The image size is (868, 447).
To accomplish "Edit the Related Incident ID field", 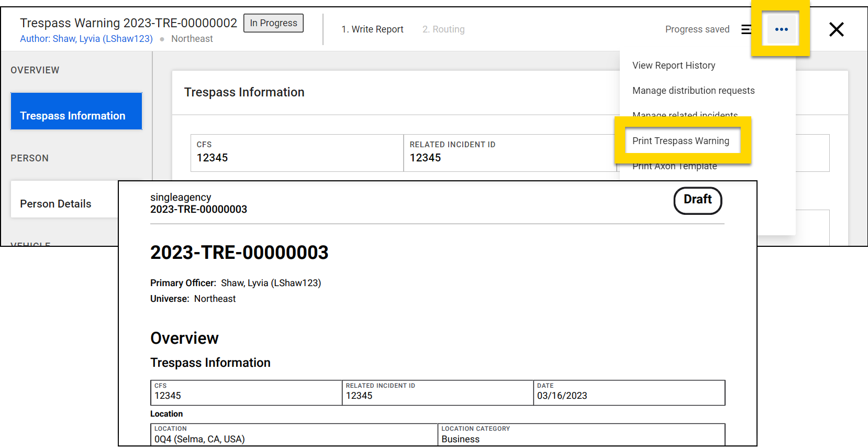I will [x=511, y=153].
